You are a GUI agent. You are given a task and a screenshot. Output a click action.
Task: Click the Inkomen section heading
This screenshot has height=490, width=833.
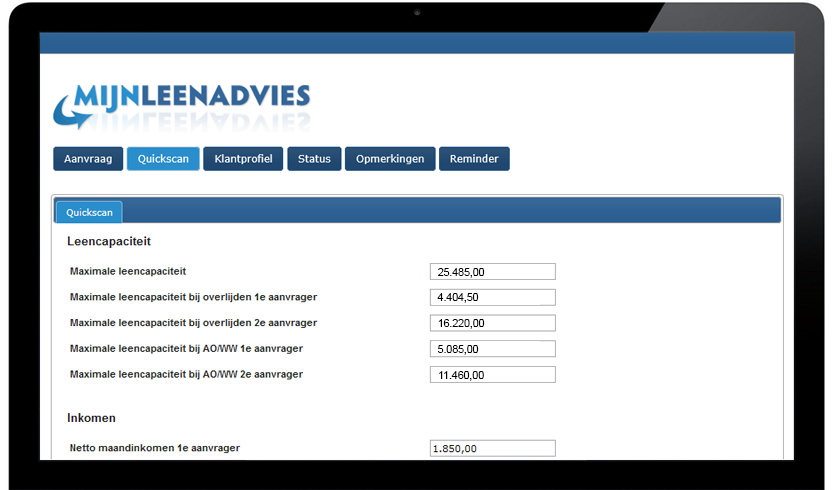click(92, 417)
